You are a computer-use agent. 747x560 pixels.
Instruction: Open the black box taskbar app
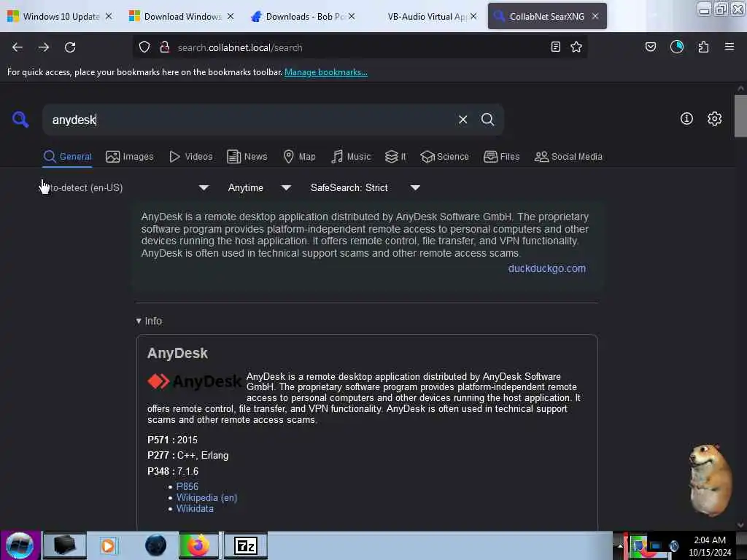(x=65, y=545)
